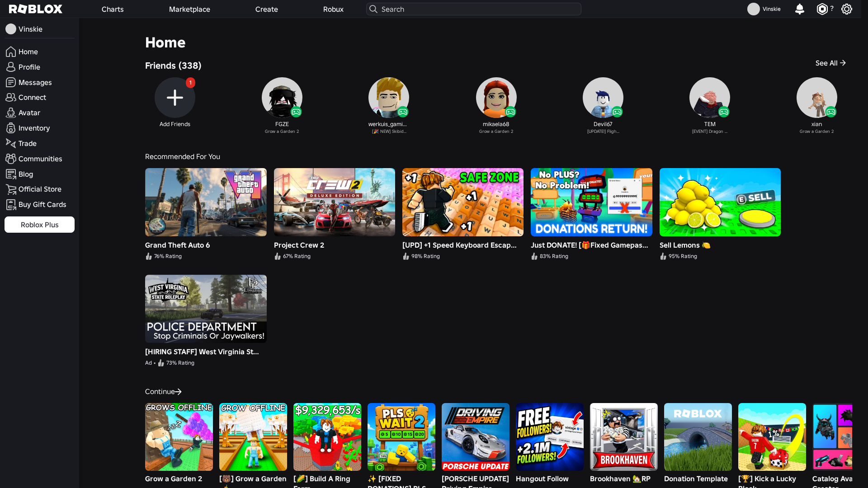Open the notifications bell

click(799, 9)
